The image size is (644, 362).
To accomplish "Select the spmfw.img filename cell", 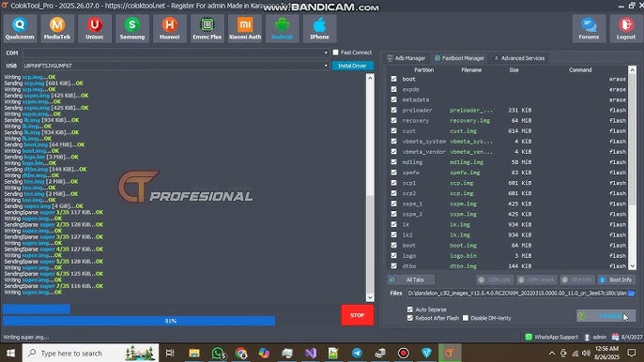I will point(465,173).
